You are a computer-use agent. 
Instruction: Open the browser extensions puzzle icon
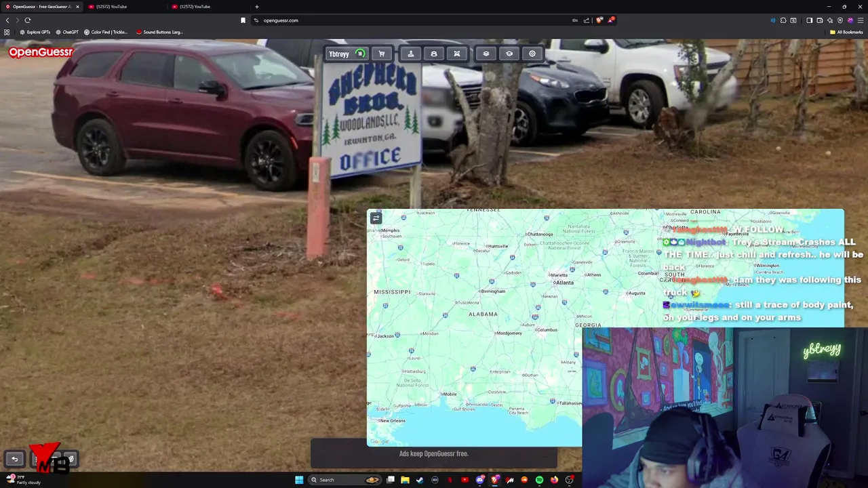point(783,20)
